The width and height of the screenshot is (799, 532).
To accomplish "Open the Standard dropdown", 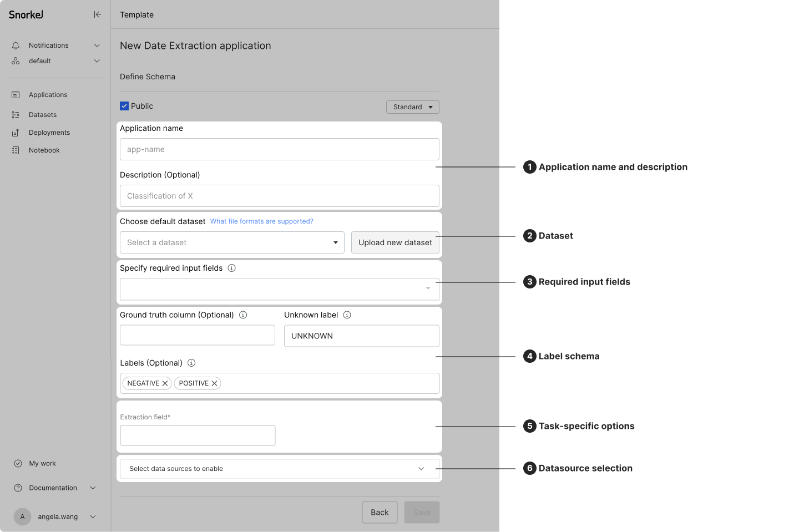I will tap(413, 107).
